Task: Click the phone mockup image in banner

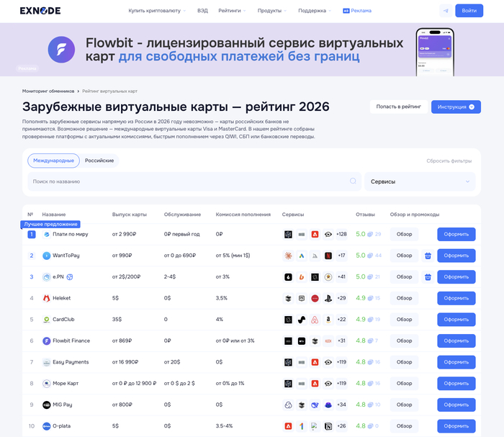Action: pyautogui.click(x=435, y=52)
